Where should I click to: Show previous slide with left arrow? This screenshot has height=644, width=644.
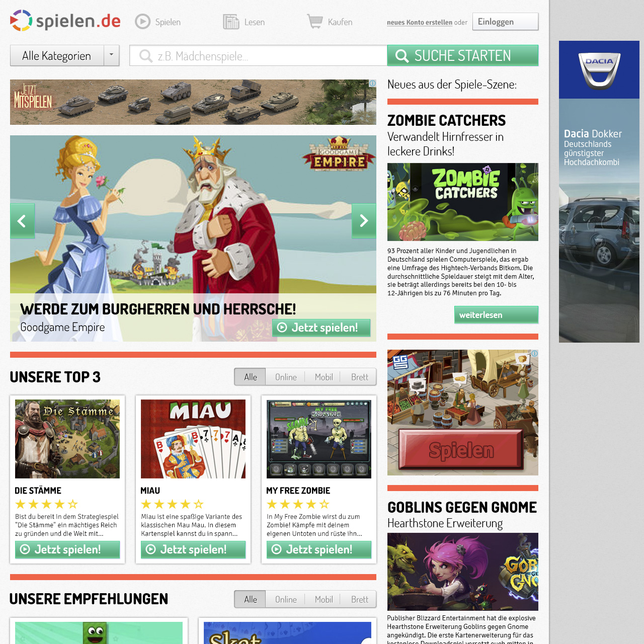click(x=22, y=221)
